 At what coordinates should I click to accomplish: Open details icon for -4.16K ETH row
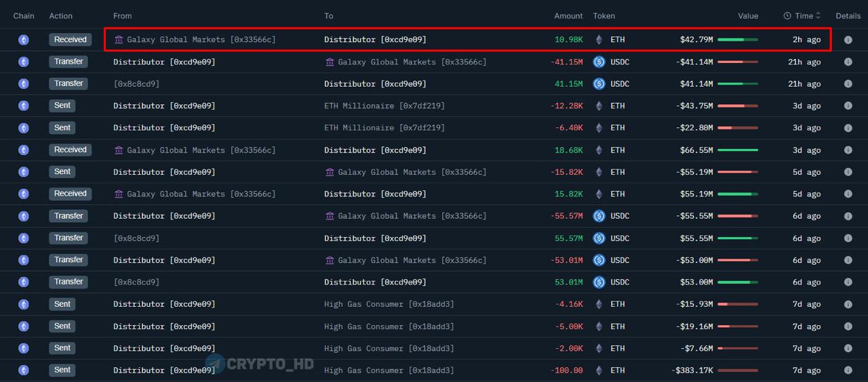848,304
